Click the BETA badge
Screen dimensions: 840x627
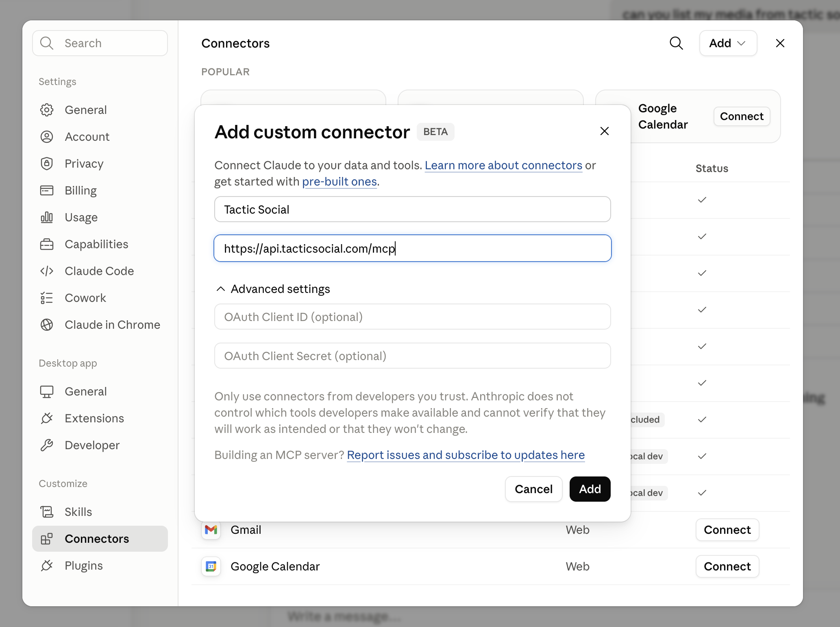coord(435,132)
